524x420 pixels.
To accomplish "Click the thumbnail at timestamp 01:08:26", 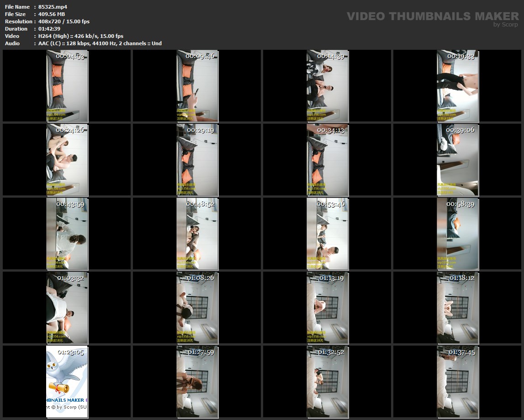I will tap(197, 308).
